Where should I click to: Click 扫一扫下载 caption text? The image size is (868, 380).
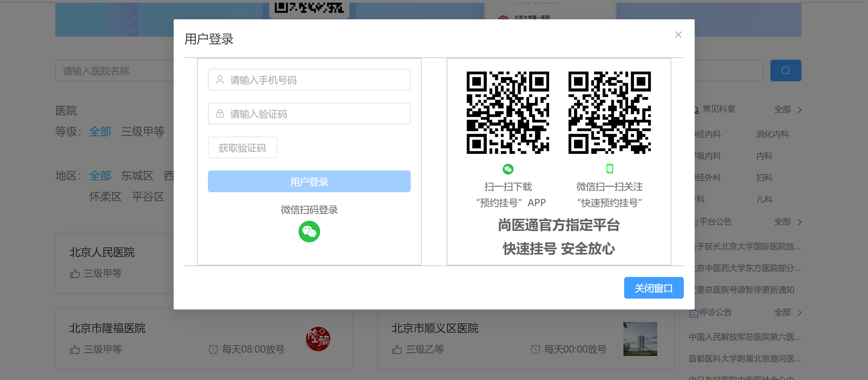click(508, 186)
